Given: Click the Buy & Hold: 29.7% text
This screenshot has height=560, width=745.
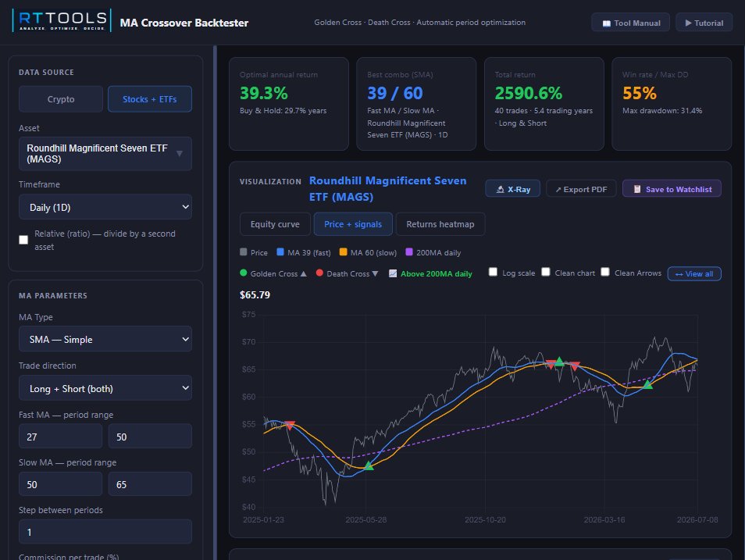Looking at the screenshot, I should tap(283, 111).
